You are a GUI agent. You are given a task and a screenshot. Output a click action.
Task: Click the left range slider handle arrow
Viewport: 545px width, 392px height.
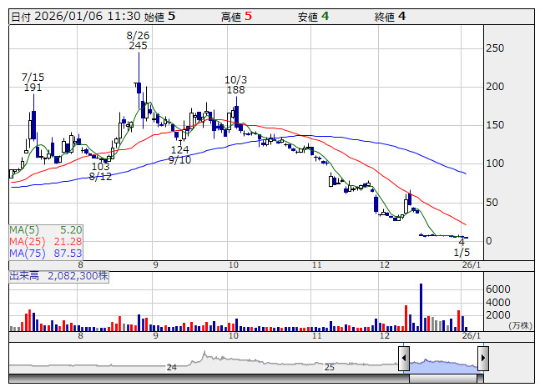pyautogui.click(x=403, y=359)
